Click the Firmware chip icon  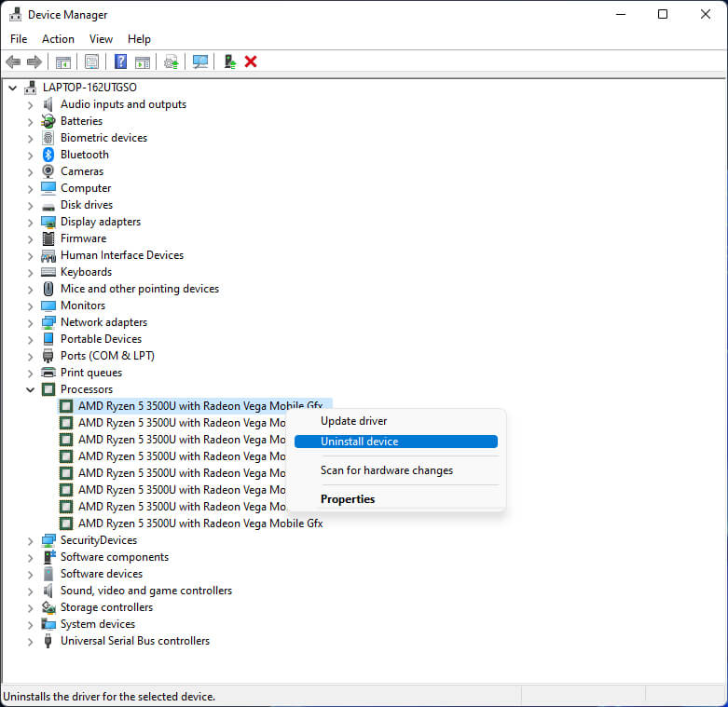click(x=48, y=238)
